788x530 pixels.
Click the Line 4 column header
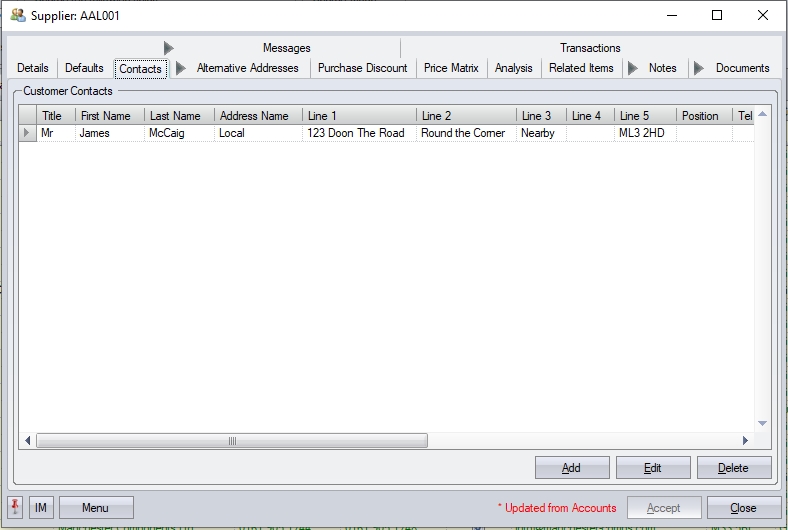click(x=590, y=116)
